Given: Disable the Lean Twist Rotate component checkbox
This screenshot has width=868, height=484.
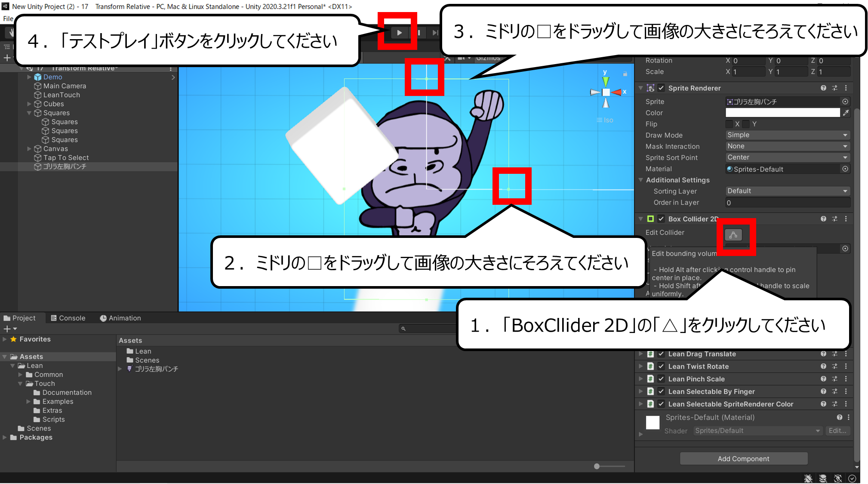Looking at the screenshot, I should 661,366.
